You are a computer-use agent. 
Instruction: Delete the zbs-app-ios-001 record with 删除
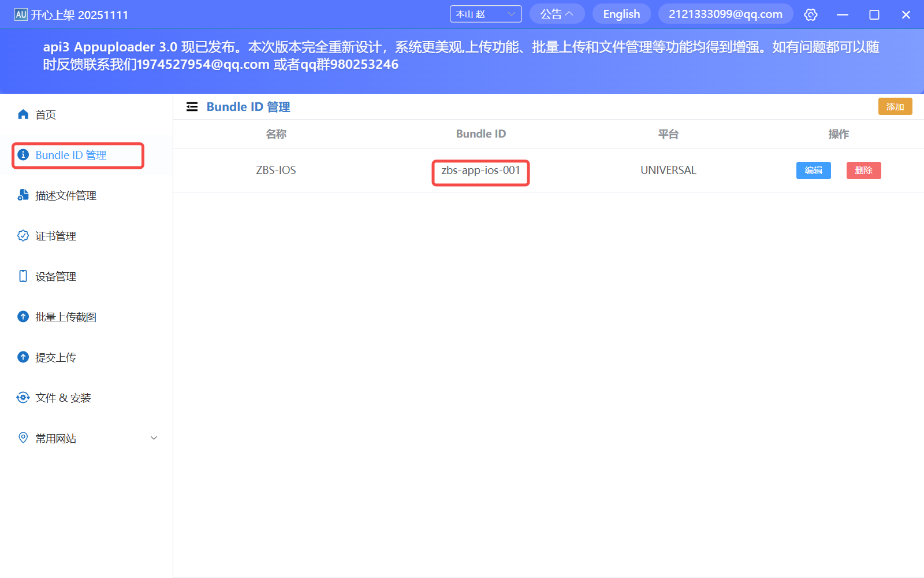(863, 170)
